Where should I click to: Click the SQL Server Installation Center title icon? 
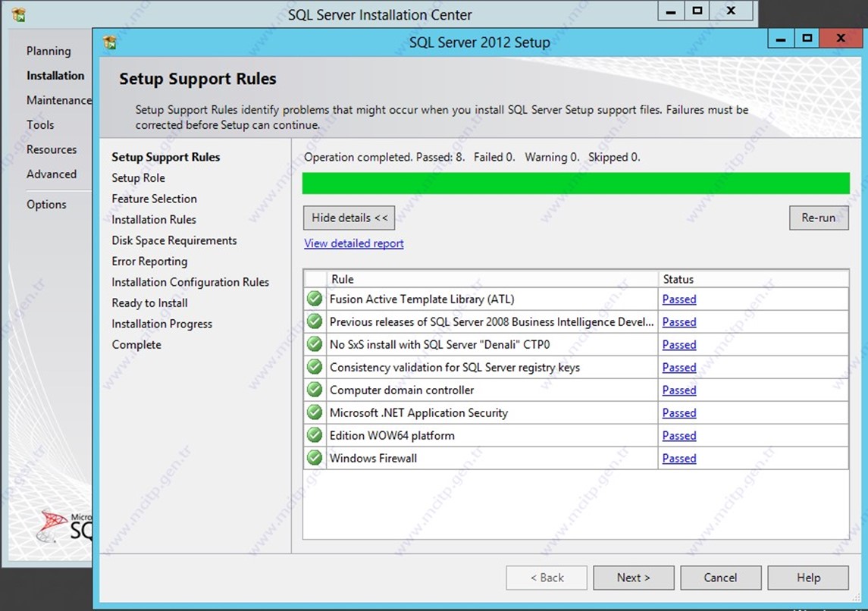coord(19,15)
